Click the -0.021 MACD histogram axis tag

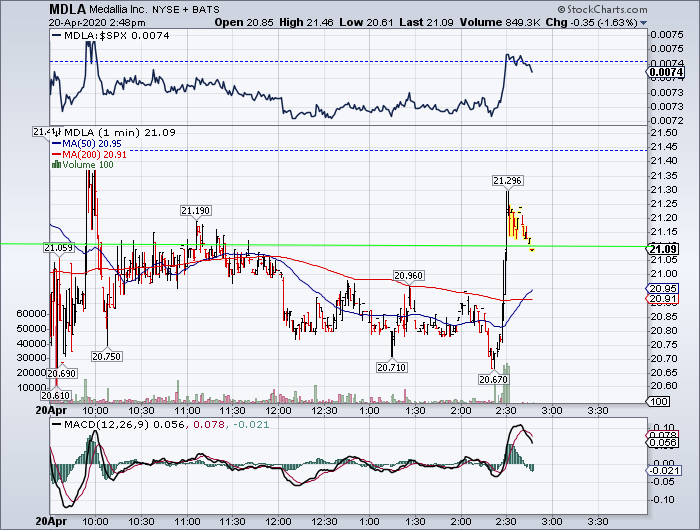point(663,470)
